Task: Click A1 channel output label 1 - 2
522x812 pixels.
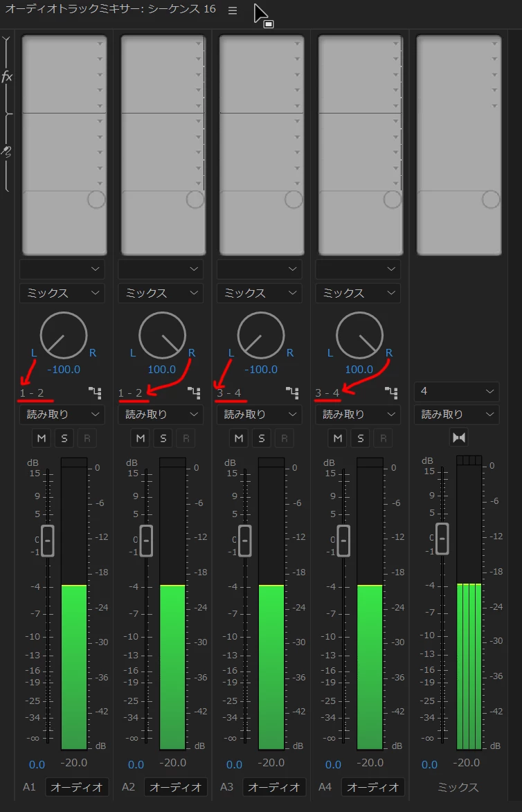Action: 32,393
